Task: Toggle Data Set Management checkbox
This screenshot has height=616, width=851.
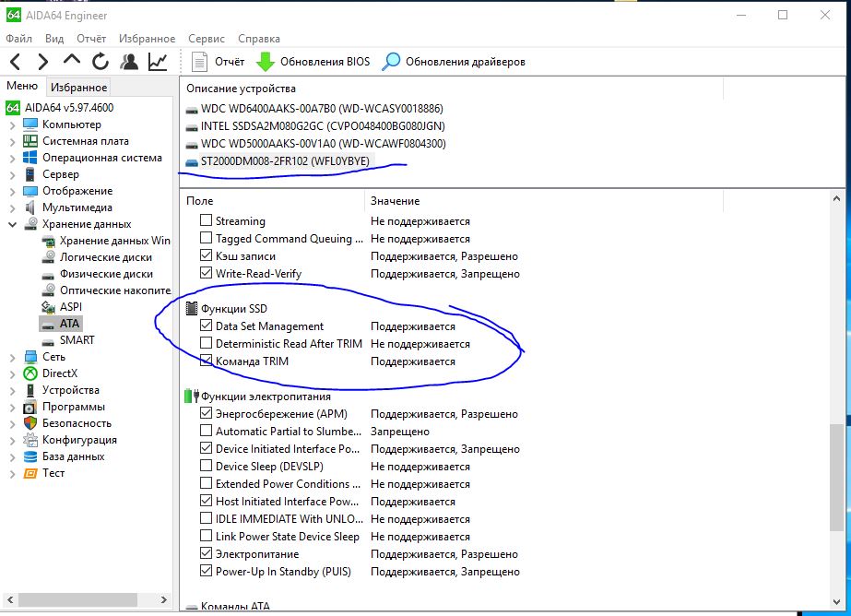Action: pos(206,326)
